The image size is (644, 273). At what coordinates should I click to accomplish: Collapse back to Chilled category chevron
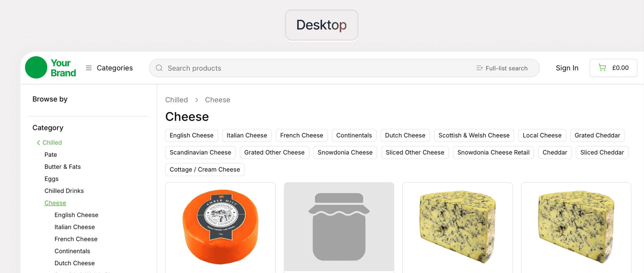(x=39, y=143)
